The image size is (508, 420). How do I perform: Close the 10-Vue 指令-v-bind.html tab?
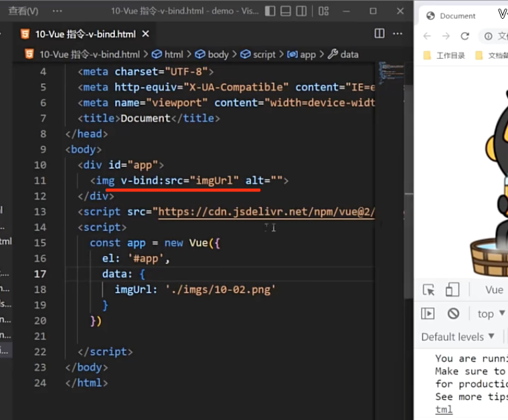(x=146, y=33)
